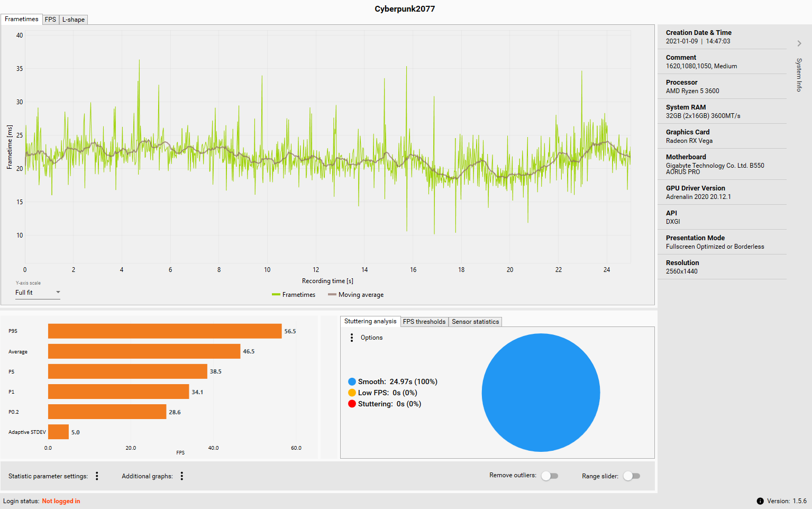Viewport: 812px width, 509px height.
Task: Open the stuttering Options three-dot menu
Action: (x=352, y=338)
